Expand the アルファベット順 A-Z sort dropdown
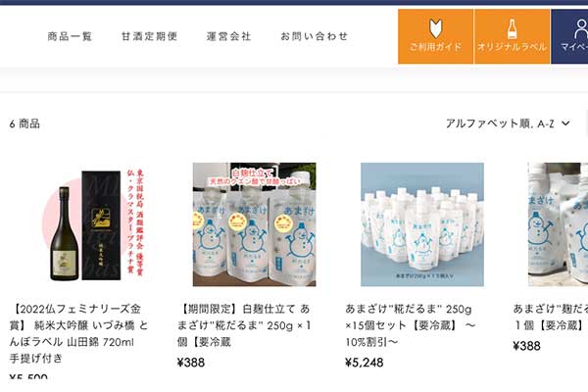The height and width of the screenshot is (392, 588). pos(508,123)
